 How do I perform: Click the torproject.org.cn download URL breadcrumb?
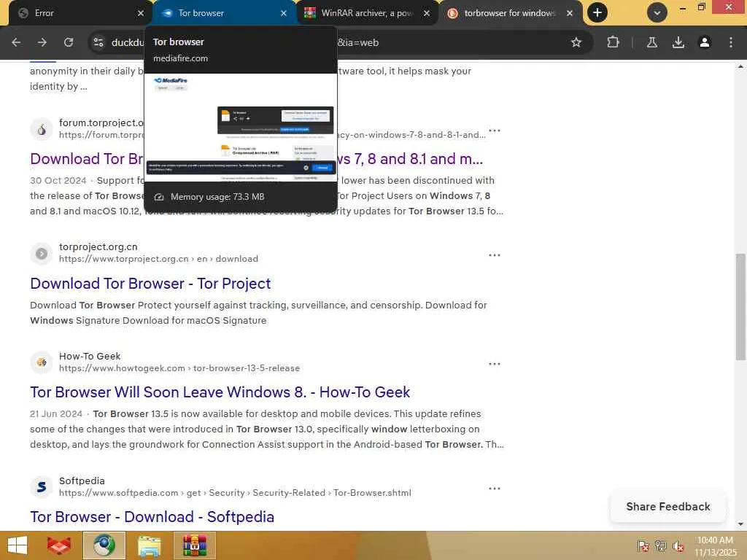(x=158, y=259)
